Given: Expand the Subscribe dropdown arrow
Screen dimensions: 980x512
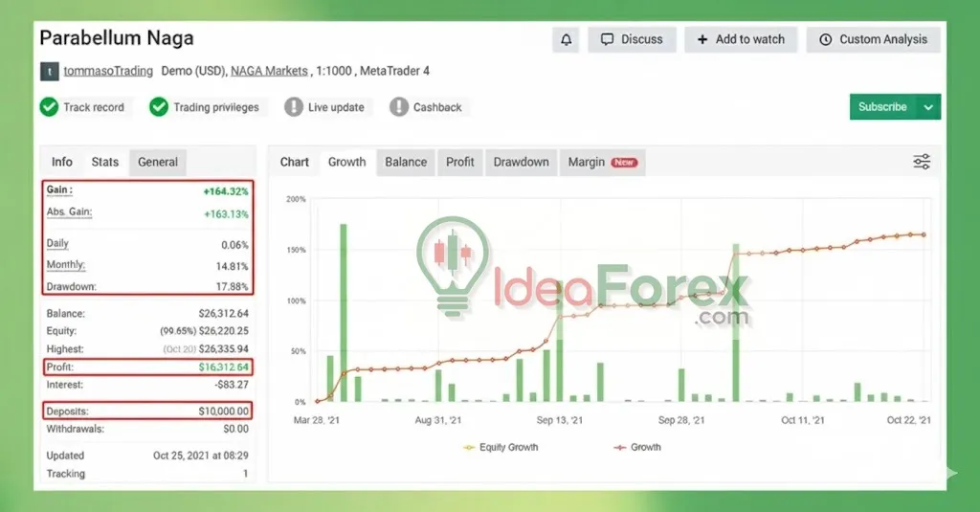Looking at the screenshot, I should (x=928, y=107).
